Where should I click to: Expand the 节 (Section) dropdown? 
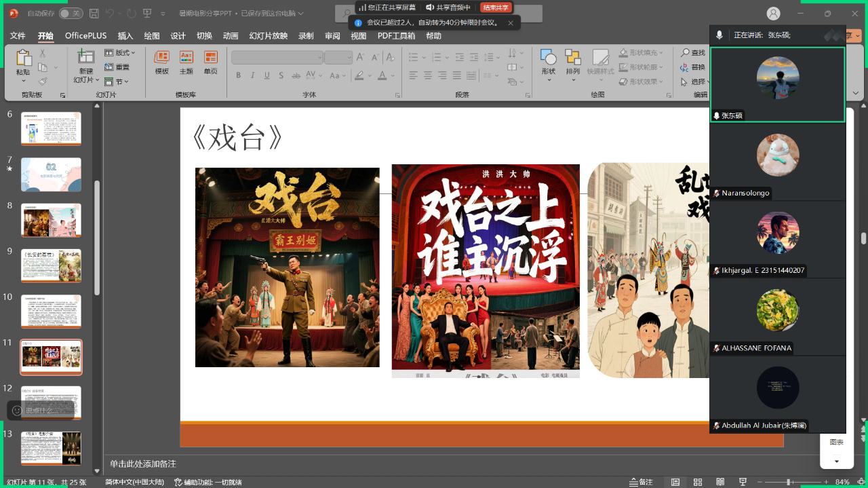tap(117, 81)
